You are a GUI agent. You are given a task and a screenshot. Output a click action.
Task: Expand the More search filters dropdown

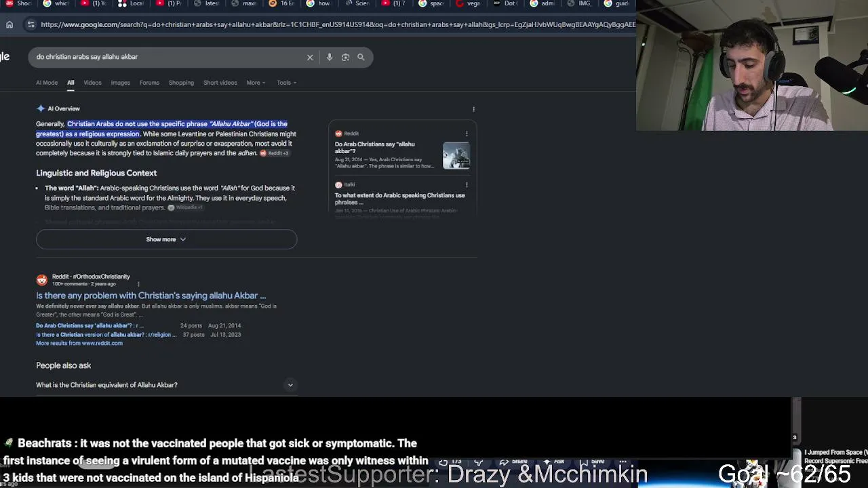(x=256, y=83)
